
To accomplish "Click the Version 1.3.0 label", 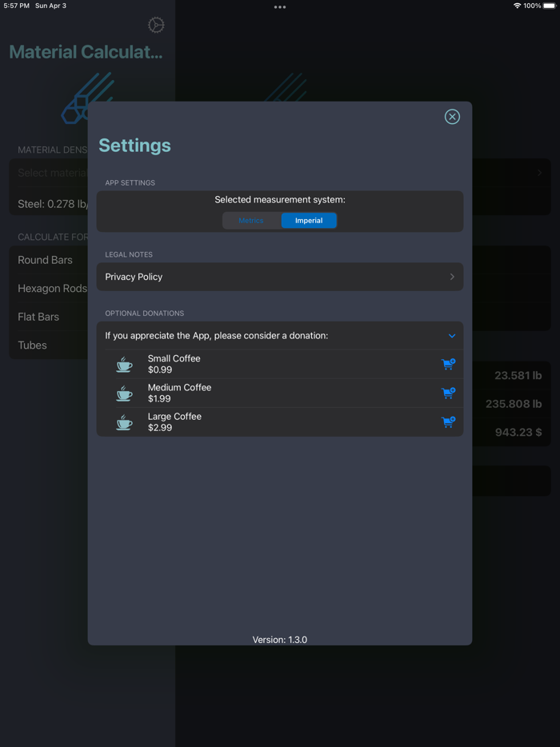I will (x=280, y=639).
